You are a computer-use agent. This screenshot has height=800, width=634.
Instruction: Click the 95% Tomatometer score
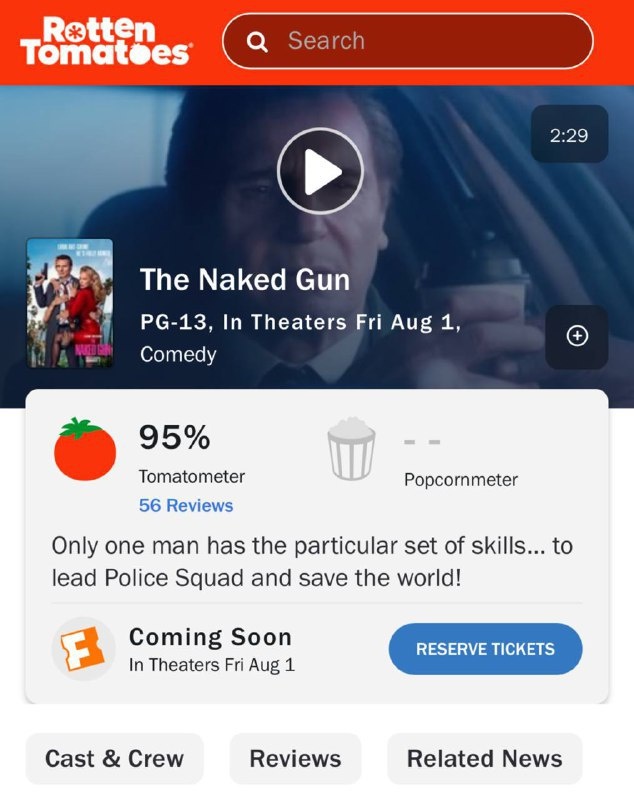174,437
